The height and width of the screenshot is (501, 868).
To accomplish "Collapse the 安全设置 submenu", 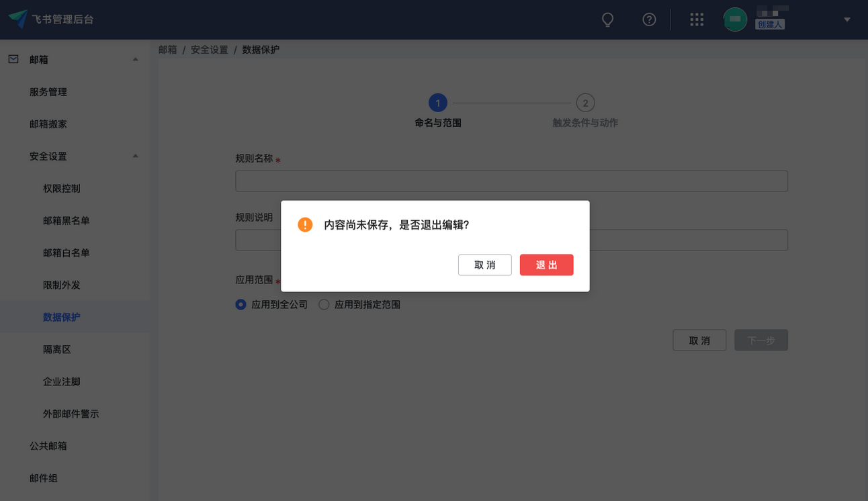I will pos(135,156).
